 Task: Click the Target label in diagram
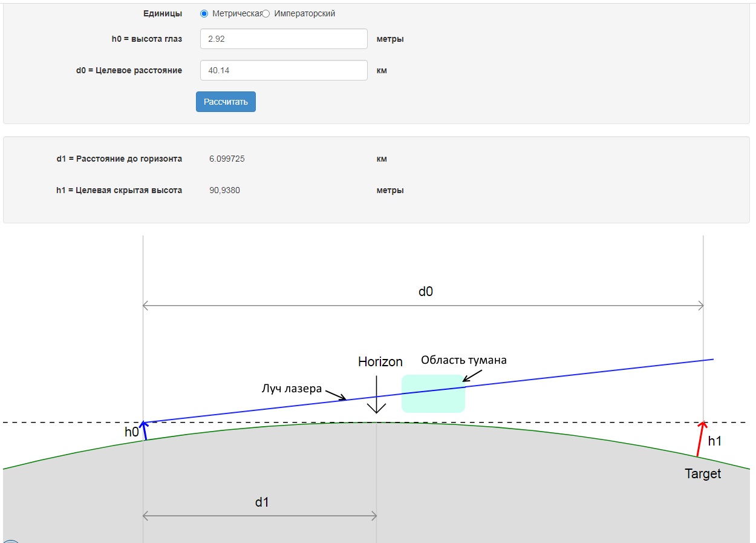pyautogui.click(x=703, y=474)
